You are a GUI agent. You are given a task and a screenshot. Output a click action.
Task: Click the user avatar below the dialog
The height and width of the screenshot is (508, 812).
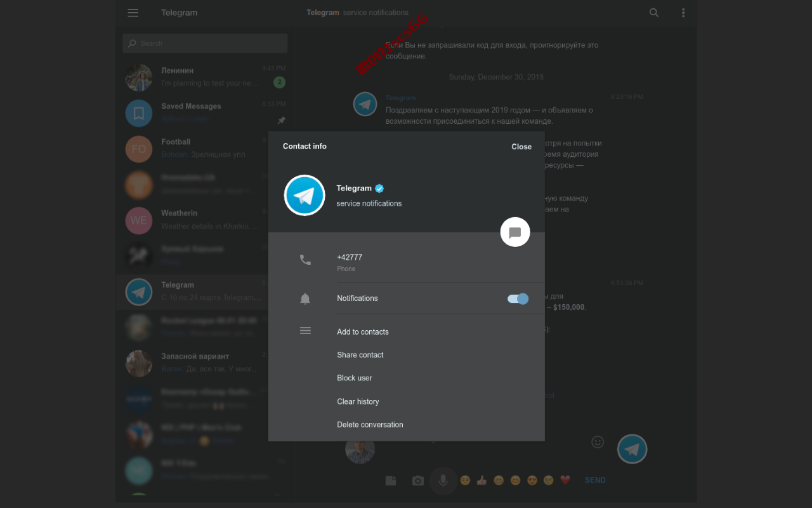(x=360, y=451)
